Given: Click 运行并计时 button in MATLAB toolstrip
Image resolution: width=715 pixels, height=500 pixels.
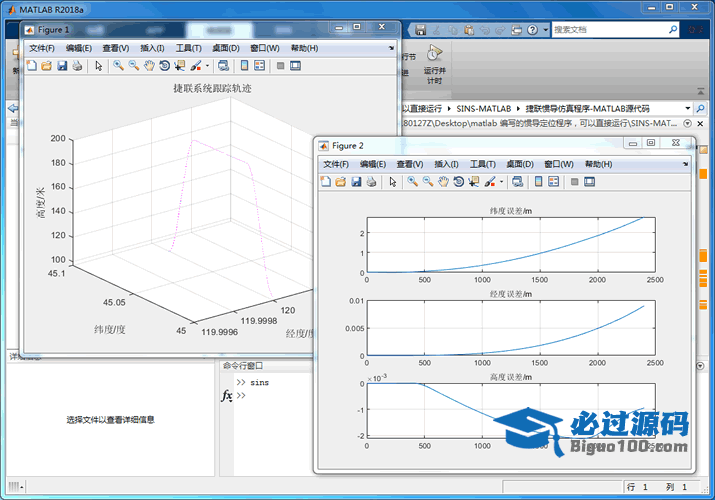Looking at the screenshot, I should click(x=435, y=65).
